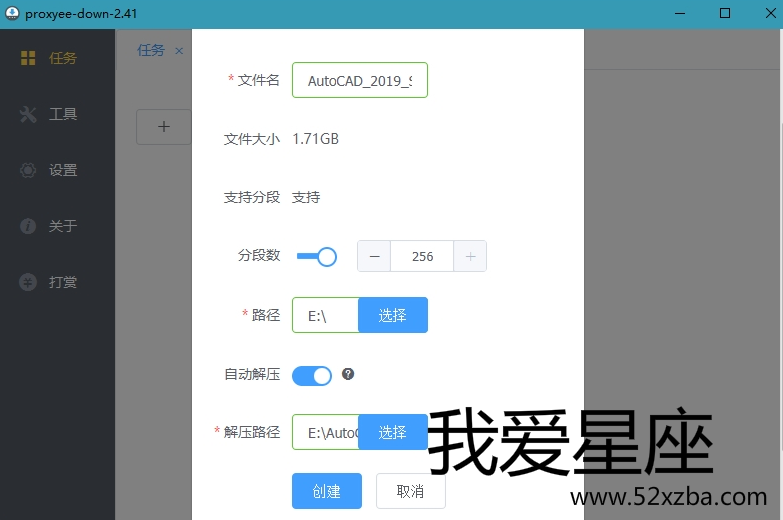Click the 分段数 number field showing 256
Image resolution: width=783 pixels, height=520 pixels.
pos(422,256)
